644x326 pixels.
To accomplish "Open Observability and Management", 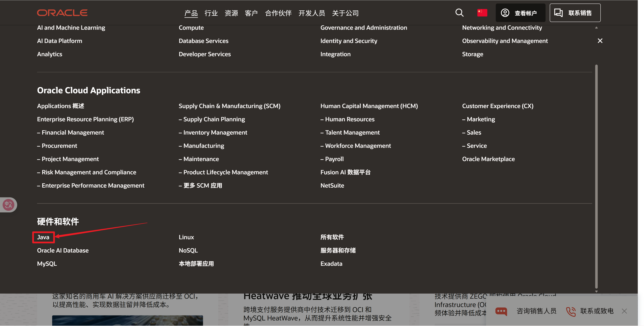I will click(x=505, y=41).
